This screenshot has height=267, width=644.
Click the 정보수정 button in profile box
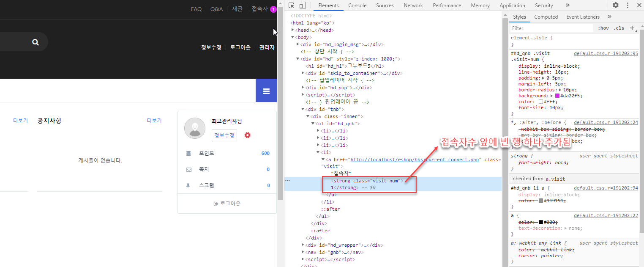pyautogui.click(x=224, y=135)
